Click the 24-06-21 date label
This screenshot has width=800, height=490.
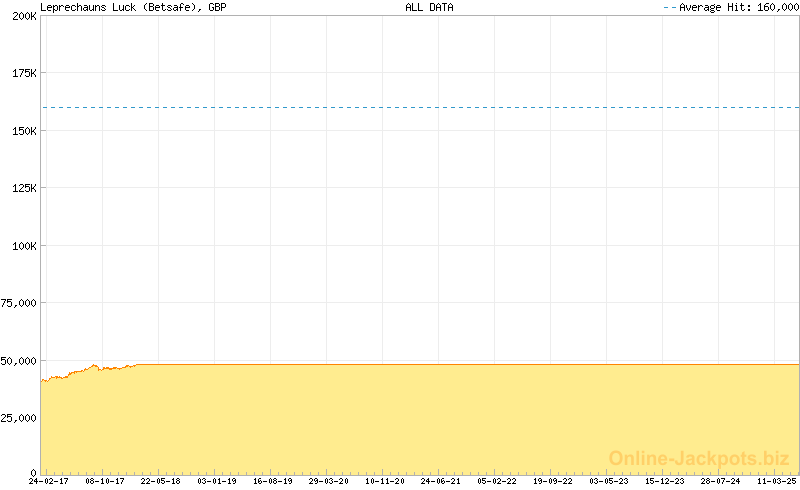coord(440,481)
